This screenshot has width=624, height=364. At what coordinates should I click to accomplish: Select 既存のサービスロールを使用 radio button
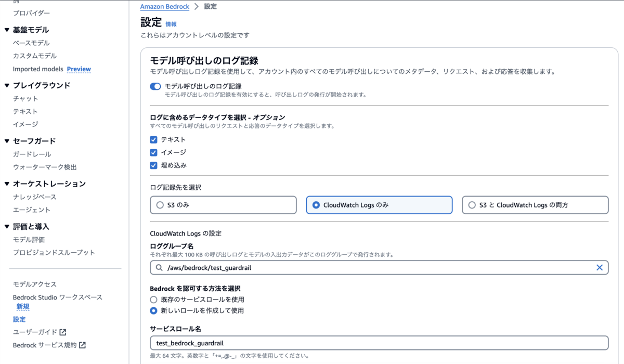tap(153, 300)
